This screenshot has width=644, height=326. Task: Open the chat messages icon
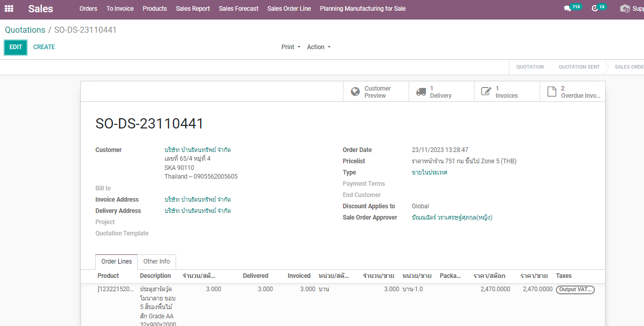[x=567, y=9]
